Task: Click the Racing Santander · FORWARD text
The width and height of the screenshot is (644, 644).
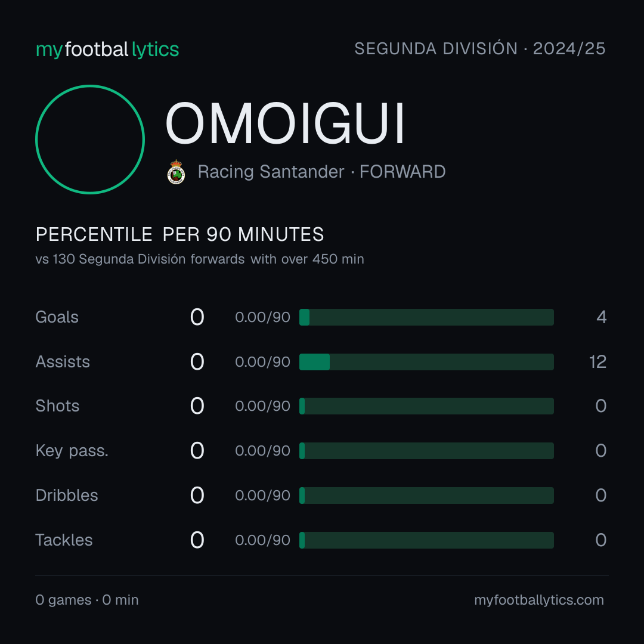Action: 321,172
